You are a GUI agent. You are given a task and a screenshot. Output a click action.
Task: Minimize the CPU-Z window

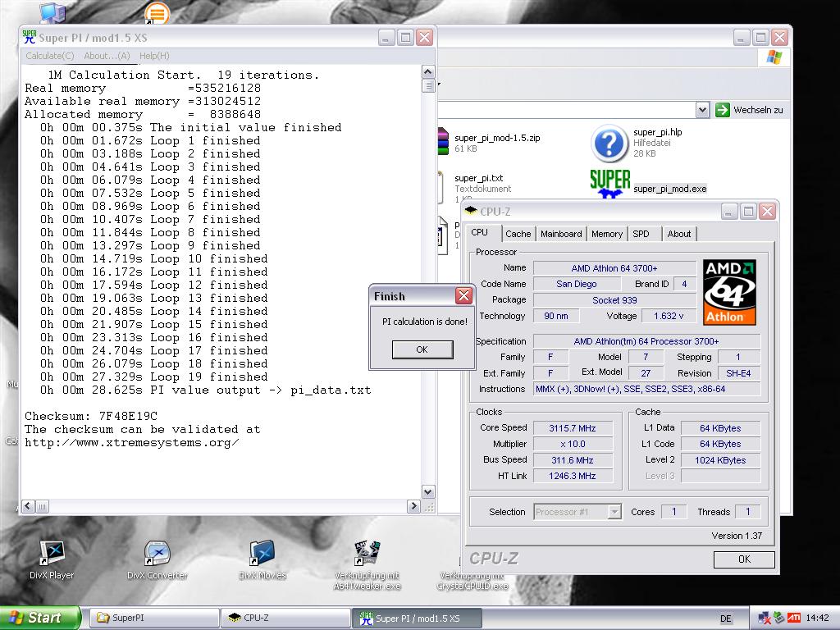(x=729, y=212)
